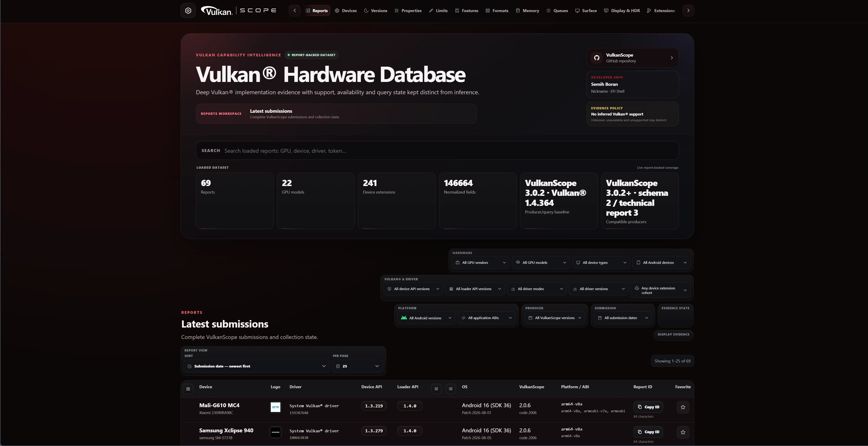
Task: Favorite the Mali-G610 MC4 report star
Action: [683, 407]
